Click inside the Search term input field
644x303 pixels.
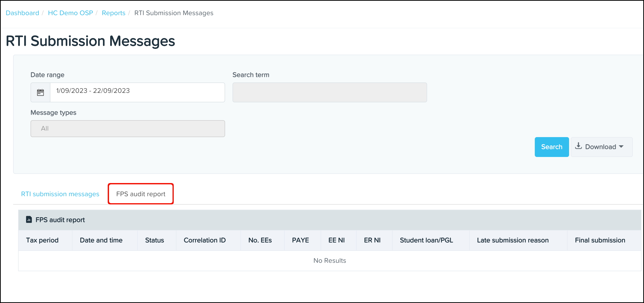click(330, 92)
